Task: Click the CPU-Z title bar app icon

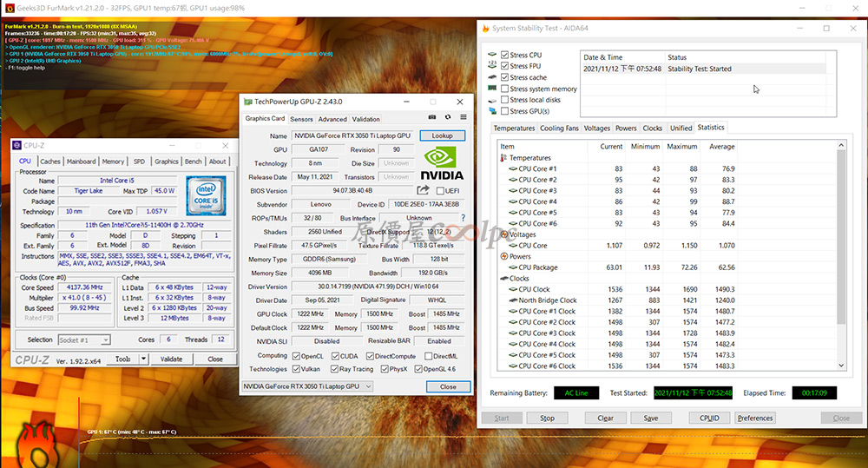Action: click(16, 145)
